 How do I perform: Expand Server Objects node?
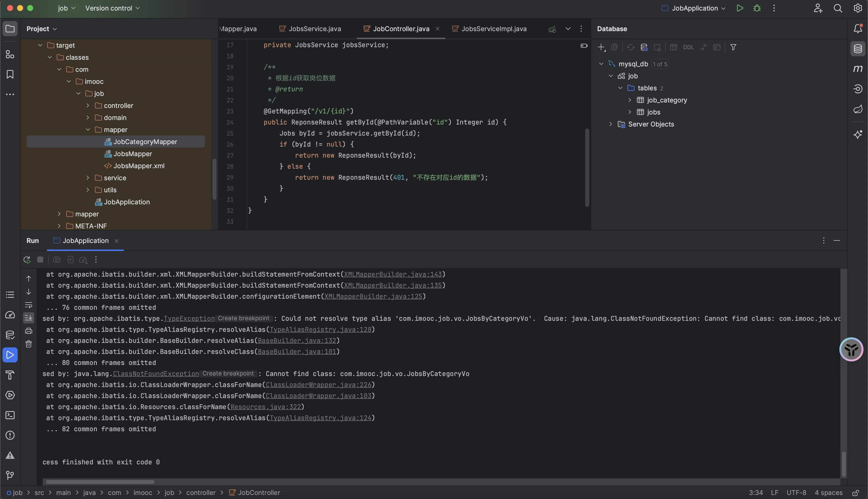[x=611, y=124]
